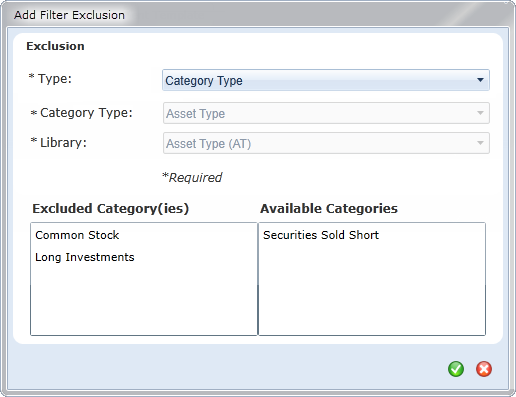Select Long Investments in the excluded list
Viewport: 516px width, 397px height.
(85, 257)
